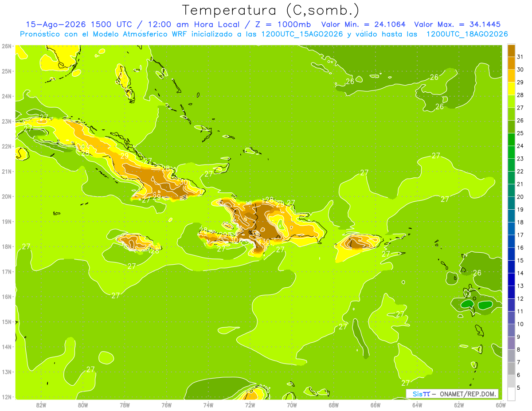This screenshot has width=532, height=411.
Task: Click the "21N" latitude axis label
Action: click(7, 171)
